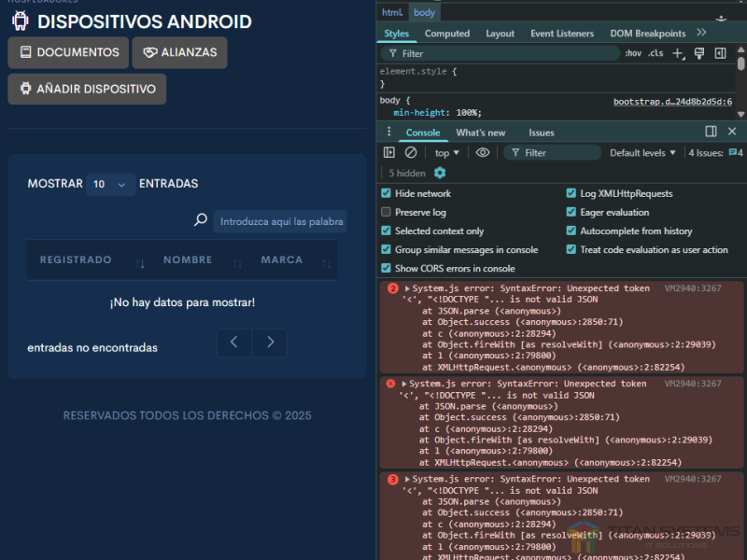The image size is (747, 560).
Task: Click the table search input field
Action: 280,221
